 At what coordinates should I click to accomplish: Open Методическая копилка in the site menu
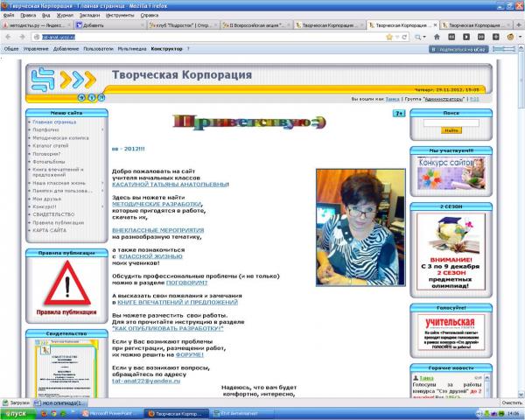point(60,138)
